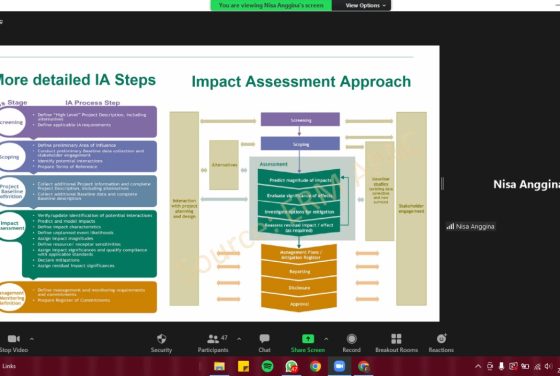The image size is (560, 376).
Task: Open the Chat panel
Action: [265, 343]
